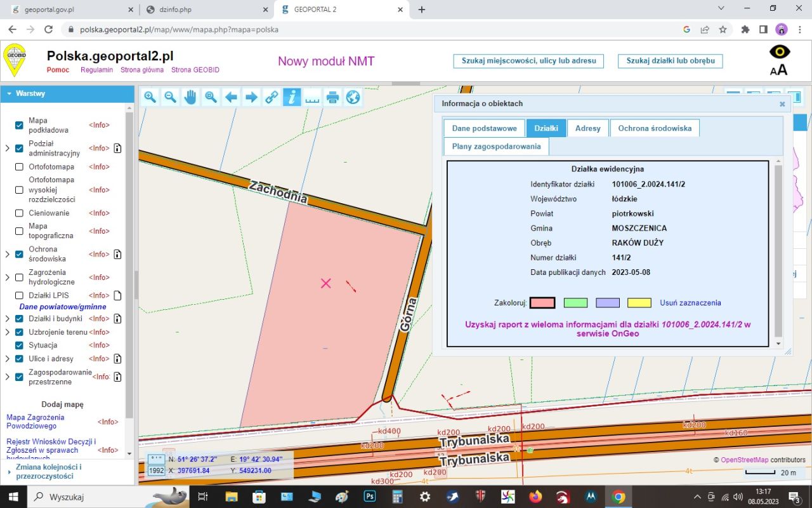
Task: Click the zoom in magnifier tool
Action: coord(150,97)
